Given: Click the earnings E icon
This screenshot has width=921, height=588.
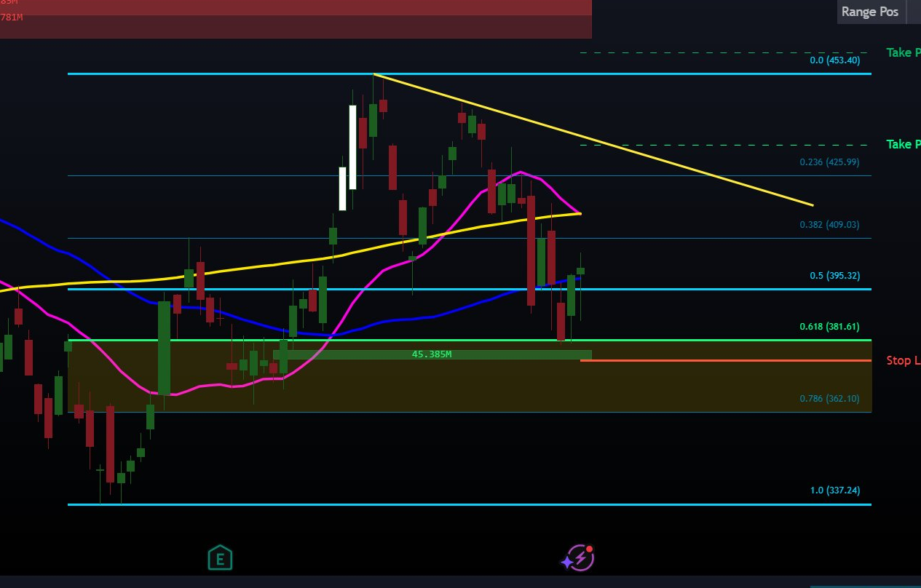Looking at the screenshot, I should point(220,558).
